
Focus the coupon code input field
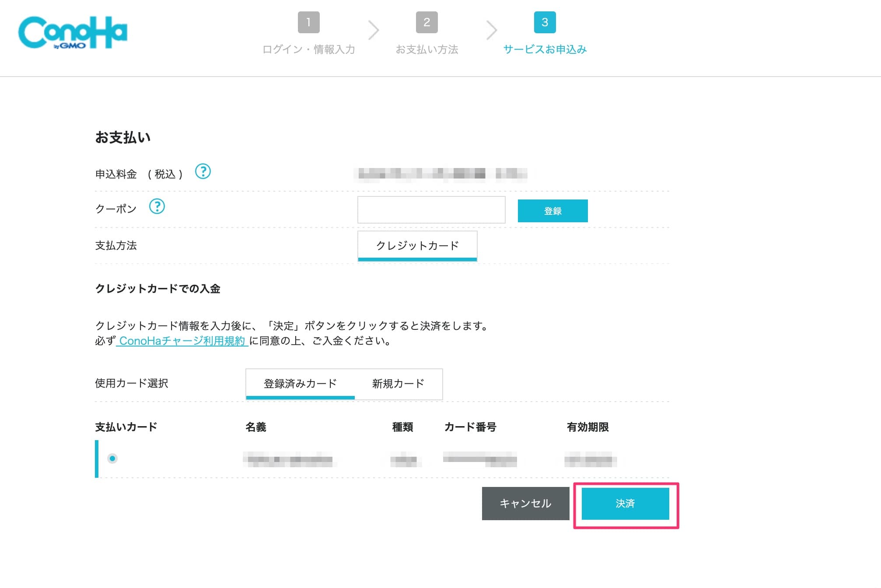[x=431, y=210]
